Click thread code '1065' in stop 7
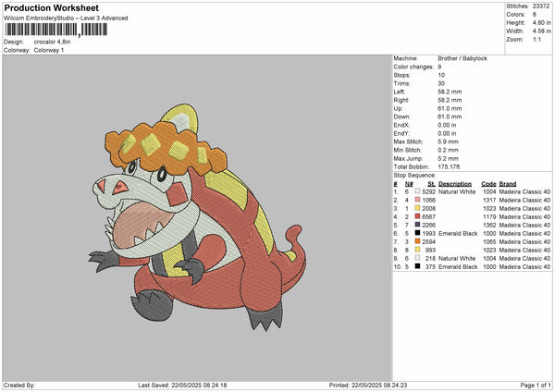The image size is (555, 392). pos(489,241)
